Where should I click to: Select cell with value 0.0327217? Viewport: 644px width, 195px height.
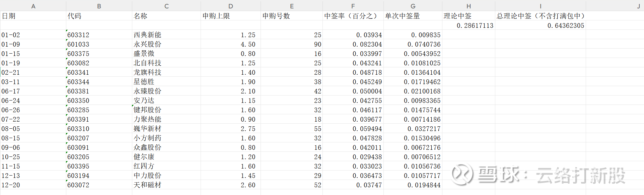(x=413, y=128)
